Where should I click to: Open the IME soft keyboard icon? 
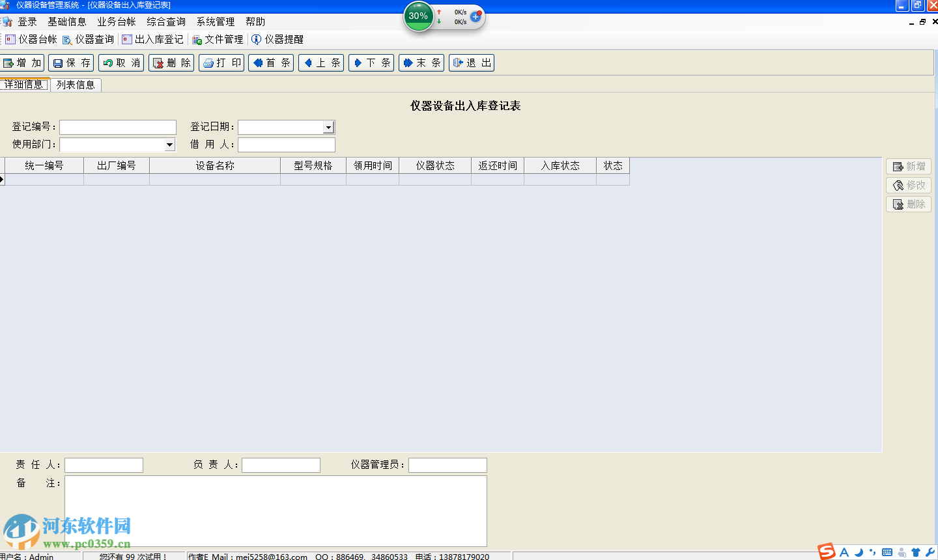(x=887, y=552)
